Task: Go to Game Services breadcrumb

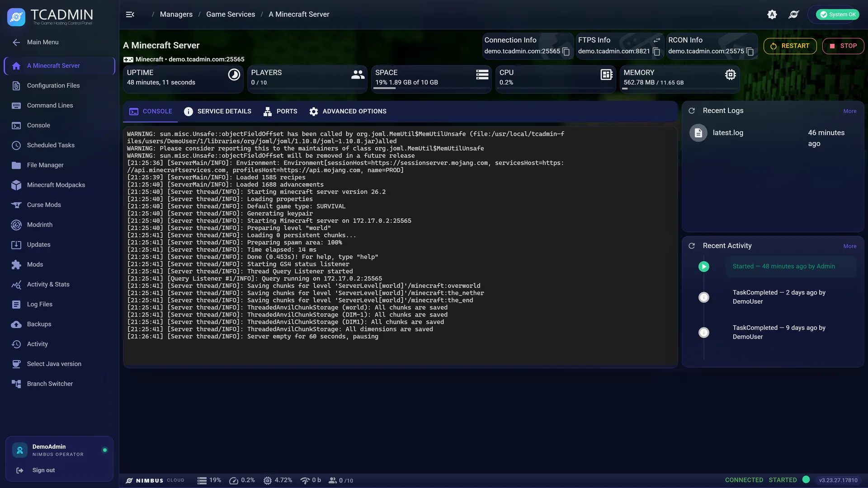Action: coord(231,14)
